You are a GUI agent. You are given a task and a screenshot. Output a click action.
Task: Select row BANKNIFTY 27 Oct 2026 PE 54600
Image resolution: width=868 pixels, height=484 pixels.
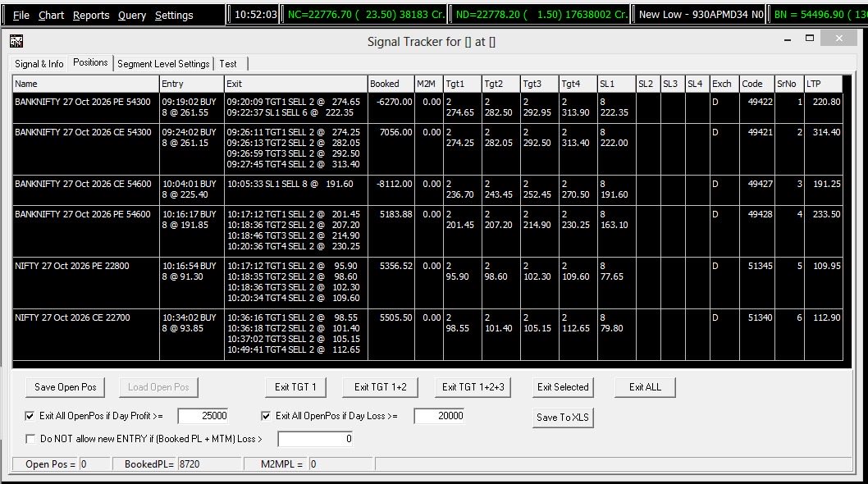click(x=427, y=231)
